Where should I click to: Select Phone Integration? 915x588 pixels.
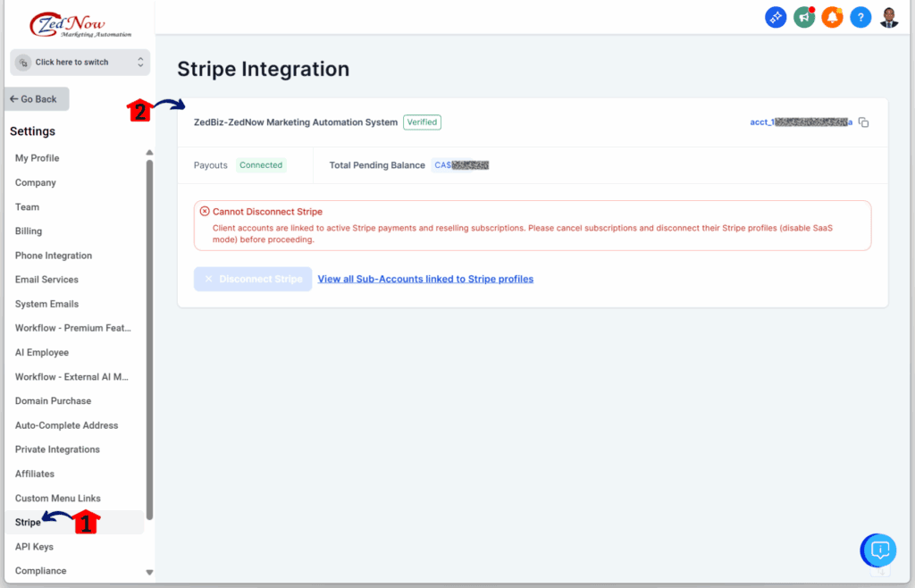(x=54, y=256)
